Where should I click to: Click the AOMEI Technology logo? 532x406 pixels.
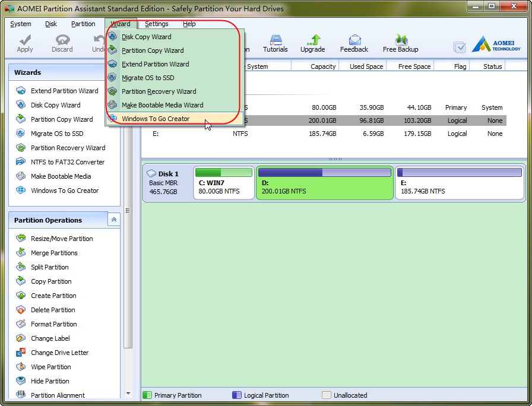click(x=496, y=45)
